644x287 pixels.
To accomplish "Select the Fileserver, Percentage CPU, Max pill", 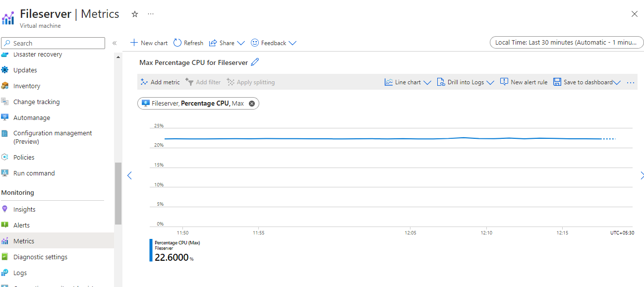I will 198,104.
